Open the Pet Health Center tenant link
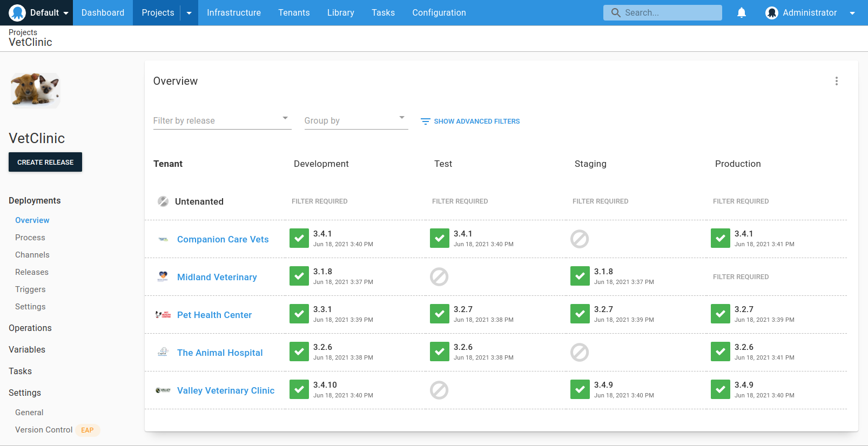The width and height of the screenshot is (868, 446). pos(214,315)
